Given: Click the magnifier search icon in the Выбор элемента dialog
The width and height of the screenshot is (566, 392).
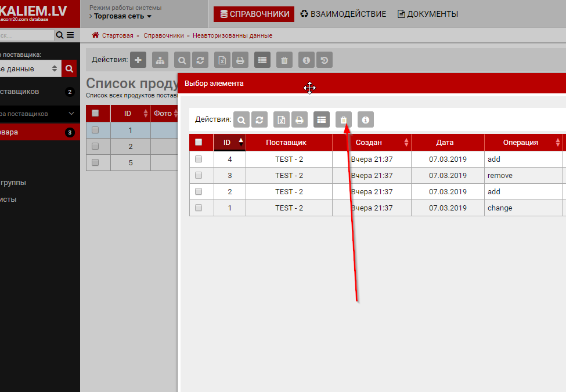Looking at the screenshot, I should 241,120.
